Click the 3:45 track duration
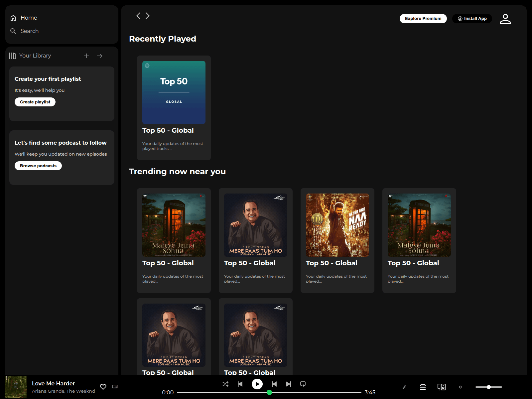This screenshot has height=399, width=532. tap(370, 392)
